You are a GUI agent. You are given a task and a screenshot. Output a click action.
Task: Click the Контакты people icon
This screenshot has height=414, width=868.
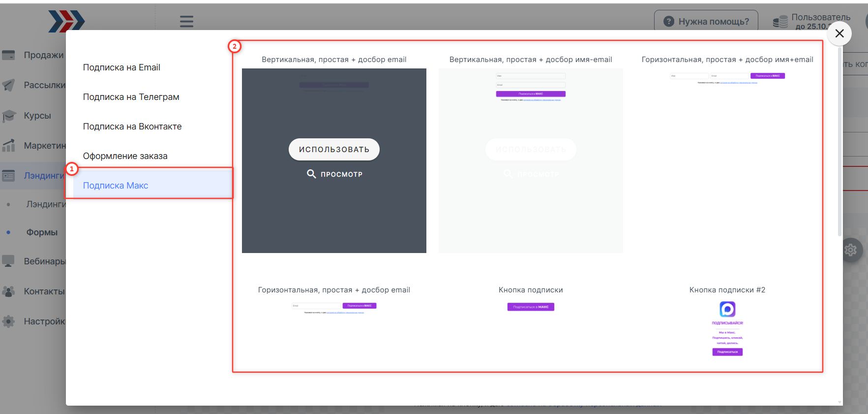(x=8, y=291)
